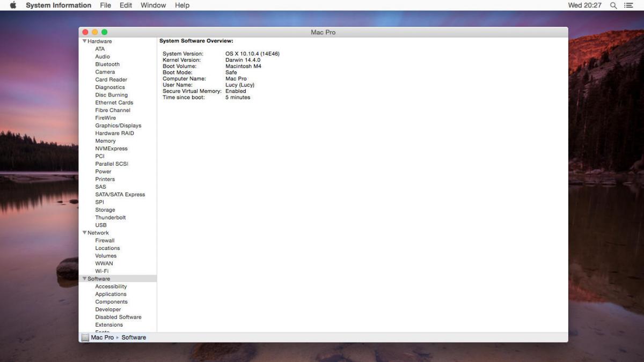Select Parallel SCSI in the sidebar
644x362 pixels.
[112, 164]
